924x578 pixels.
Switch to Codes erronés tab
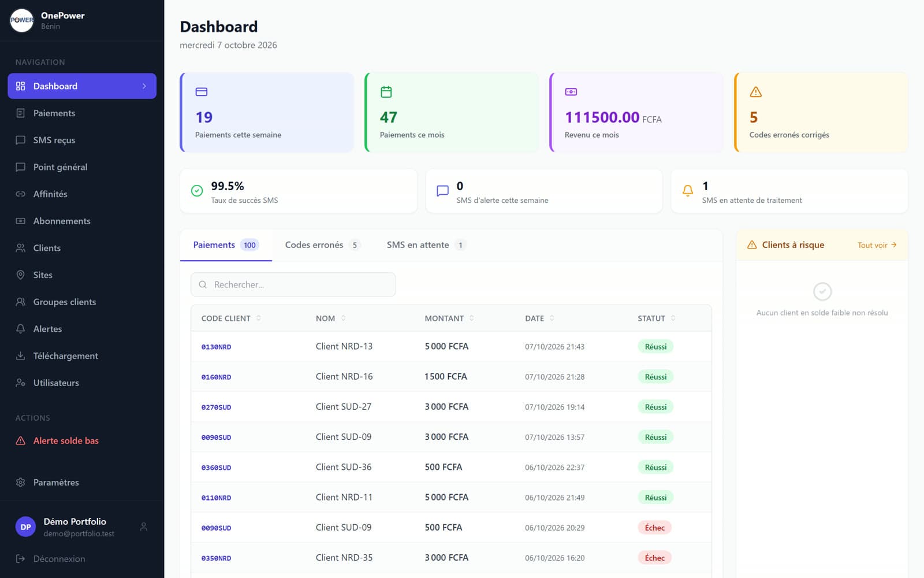pyautogui.click(x=323, y=245)
